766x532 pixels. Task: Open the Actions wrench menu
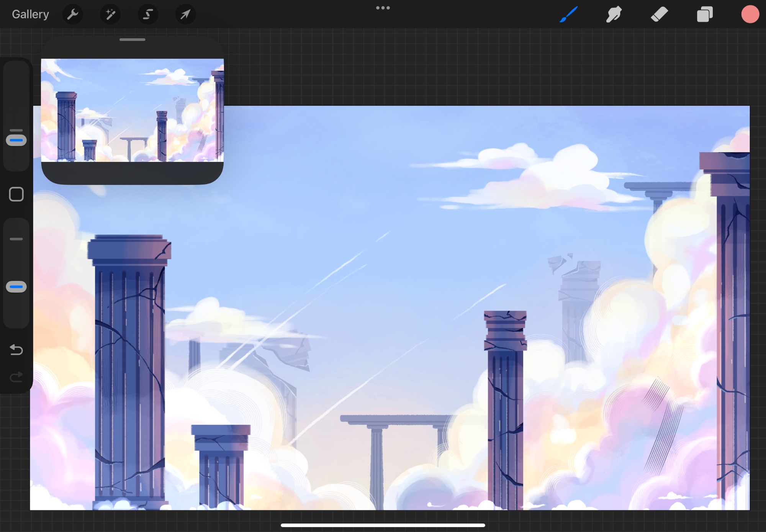click(x=72, y=15)
